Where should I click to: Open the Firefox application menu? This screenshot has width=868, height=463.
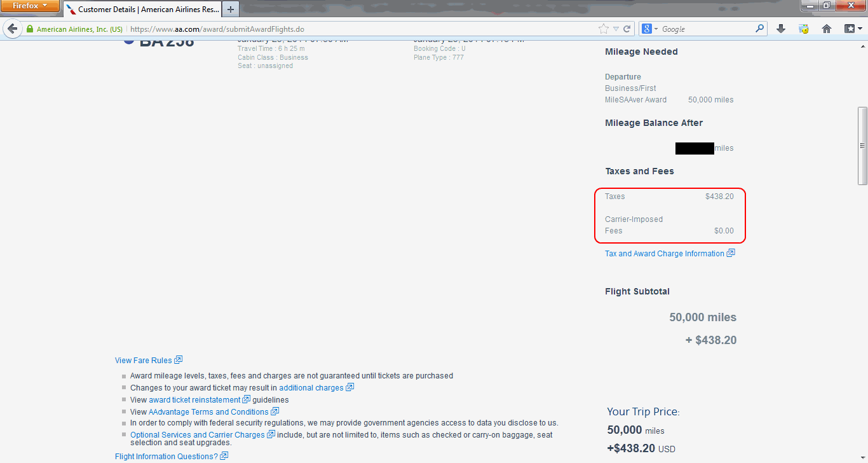30,6
